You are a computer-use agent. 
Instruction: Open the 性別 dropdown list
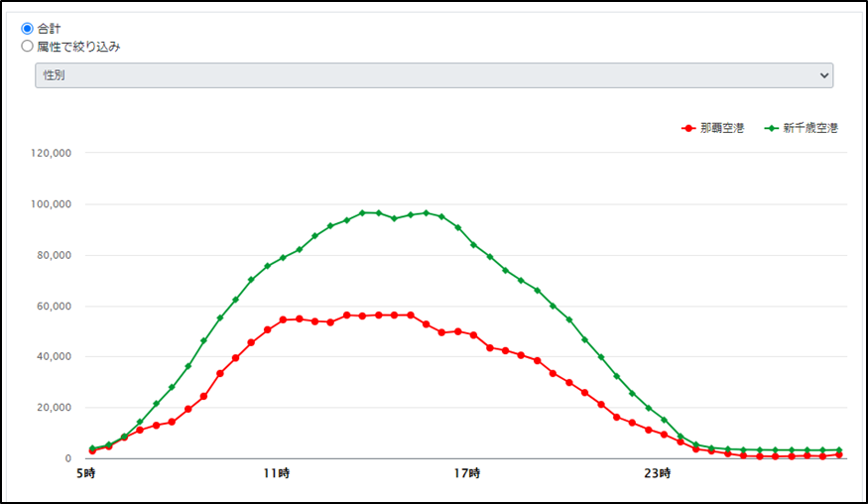coord(434,75)
